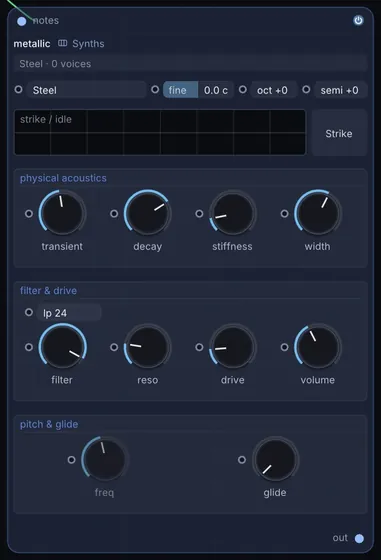Click modulation port beside reso knob
Screen dimensions: 381x560
click(114, 347)
